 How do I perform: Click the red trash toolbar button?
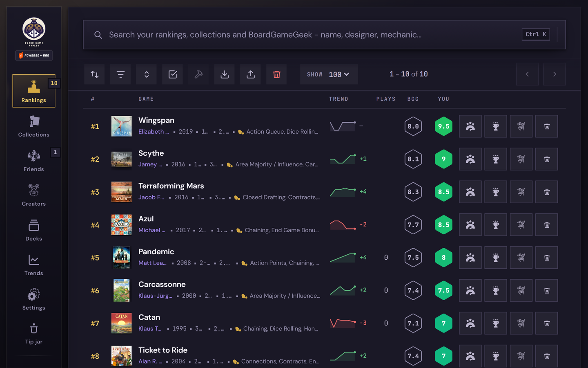[276, 74]
